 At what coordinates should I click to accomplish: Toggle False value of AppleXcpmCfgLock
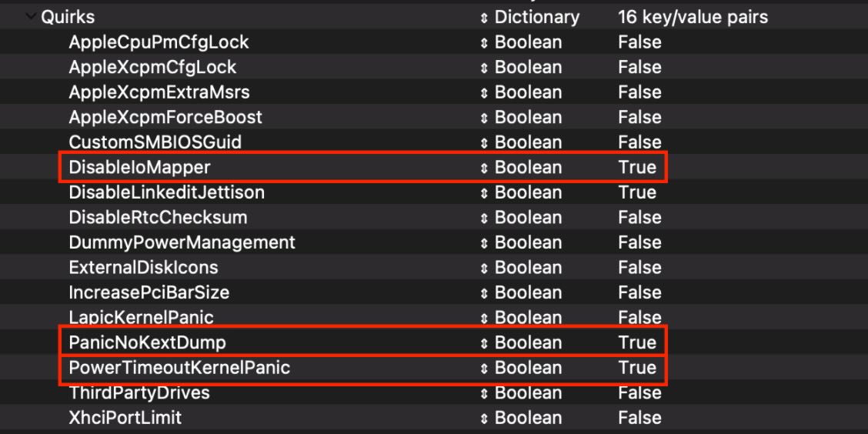tap(640, 67)
